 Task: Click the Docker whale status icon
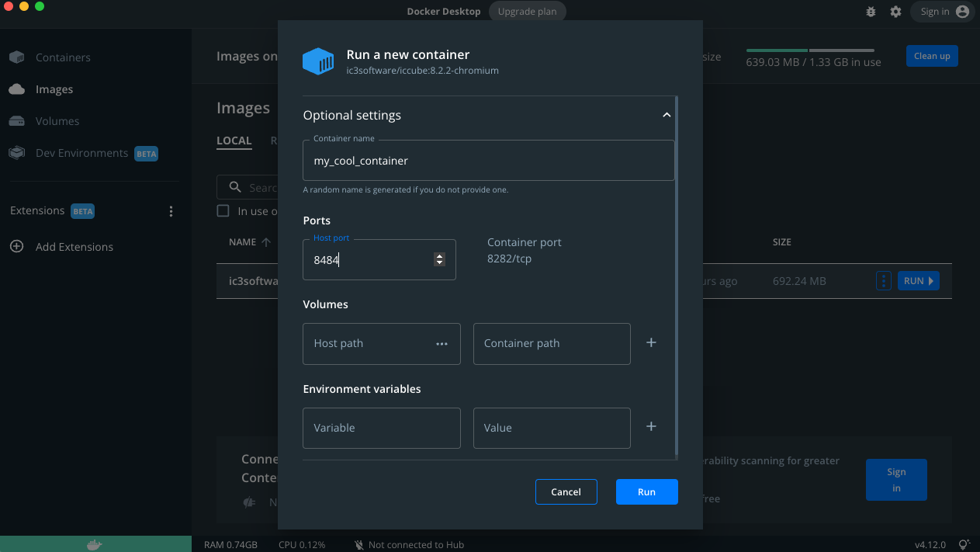[94, 544]
